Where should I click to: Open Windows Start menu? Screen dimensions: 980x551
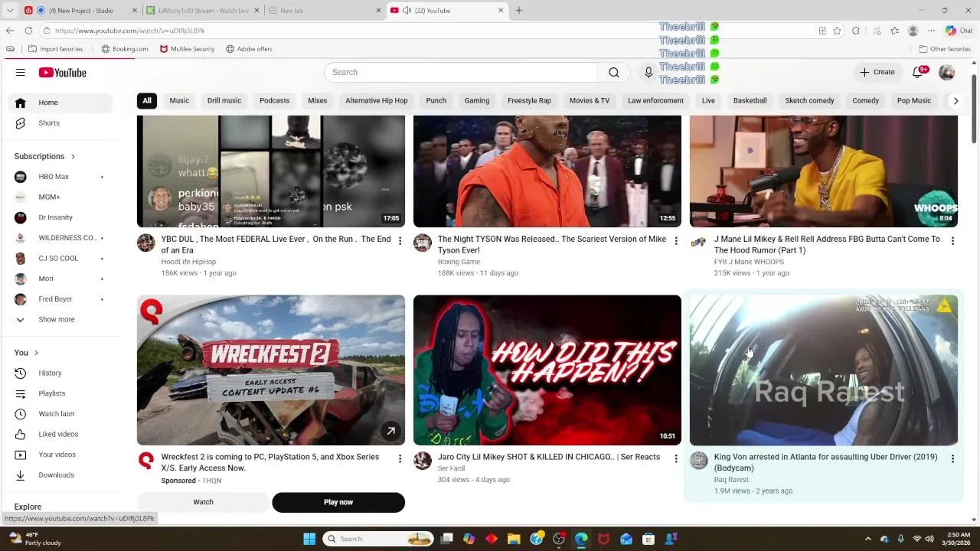pyautogui.click(x=309, y=539)
